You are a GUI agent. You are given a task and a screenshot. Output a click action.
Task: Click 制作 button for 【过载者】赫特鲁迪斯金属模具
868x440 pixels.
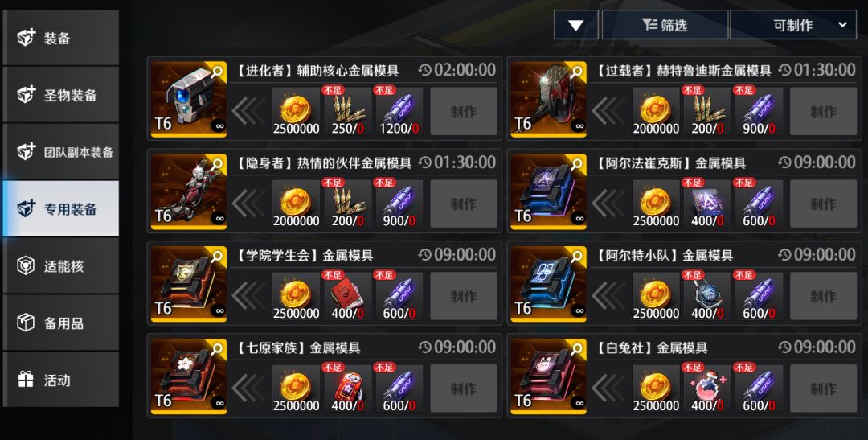pyautogui.click(x=823, y=112)
